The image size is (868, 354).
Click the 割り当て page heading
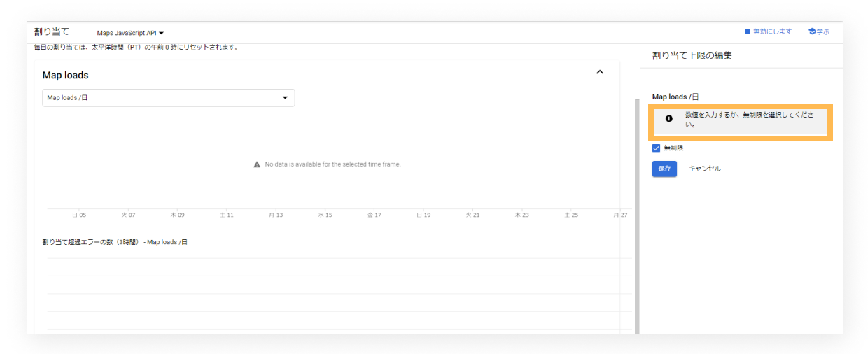pyautogui.click(x=52, y=31)
